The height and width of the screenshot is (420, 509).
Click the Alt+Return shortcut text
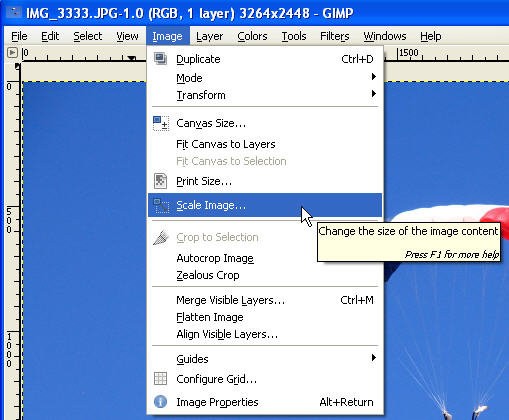click(x=346, y=402)
